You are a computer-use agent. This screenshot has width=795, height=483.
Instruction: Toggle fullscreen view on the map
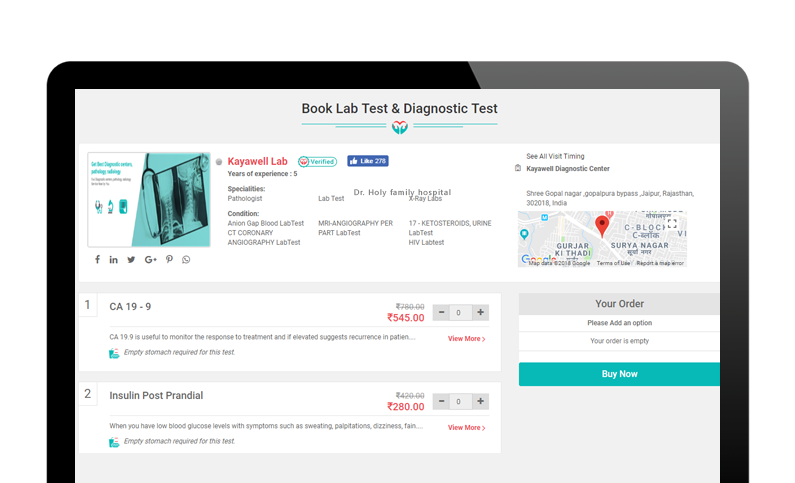coord(672,223)
